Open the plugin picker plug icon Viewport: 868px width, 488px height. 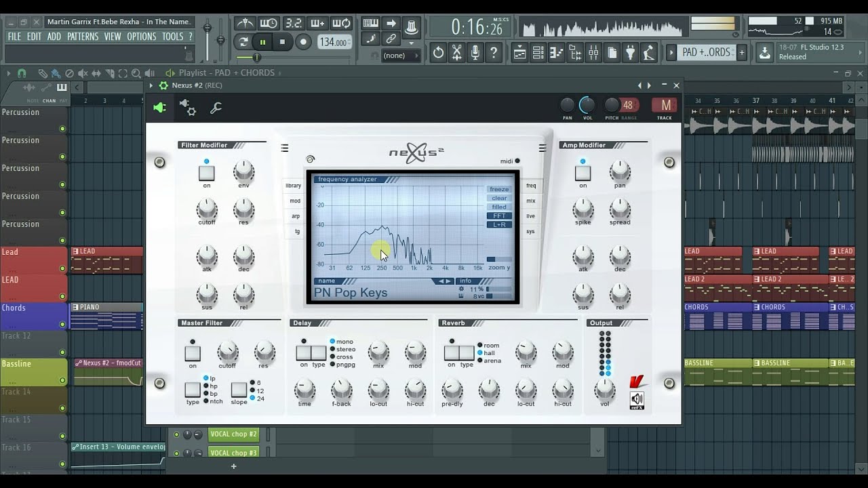click(x=630, y=52)
